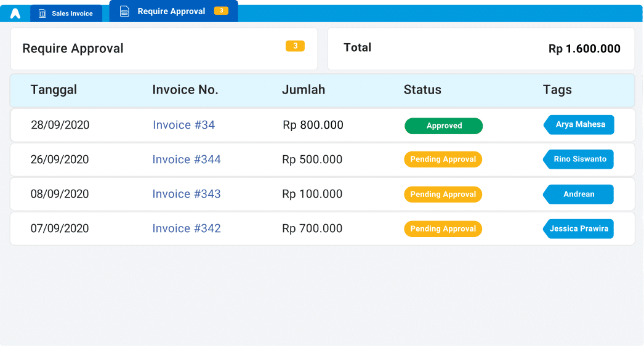Image resolution: width=644 pixels, height=346 pixels.
Task: Click Pending Approval status for Invoice #342
Action: [443, 228]
